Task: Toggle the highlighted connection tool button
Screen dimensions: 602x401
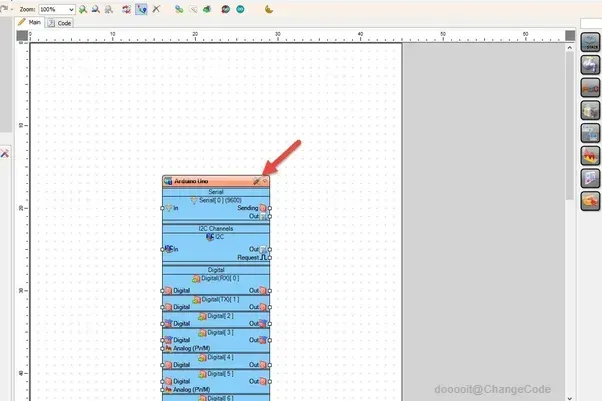Action: (141, 9)
